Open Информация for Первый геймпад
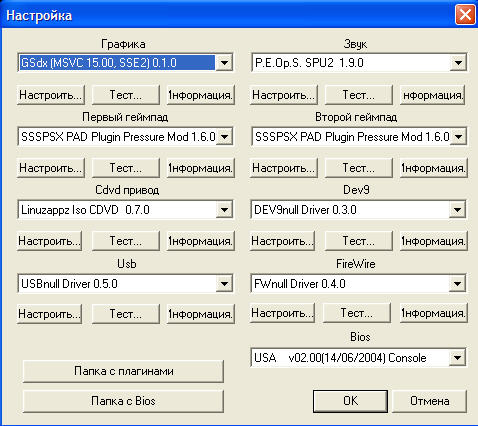 tap(201, 168)
